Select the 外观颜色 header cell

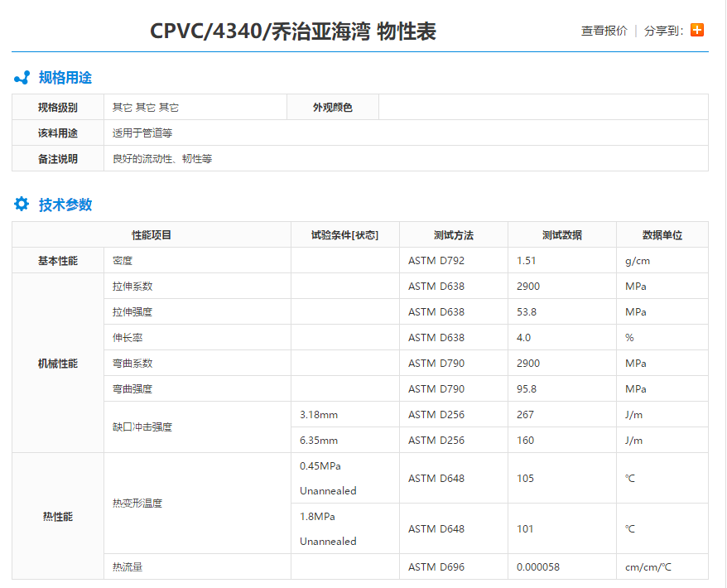pos(326,107)
